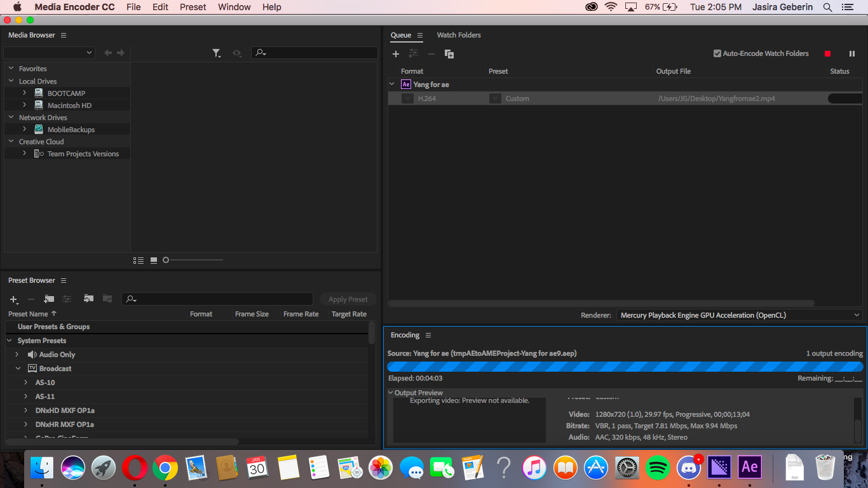Create a new preset group
Screen dimensions: 868x488
(49, 299)
